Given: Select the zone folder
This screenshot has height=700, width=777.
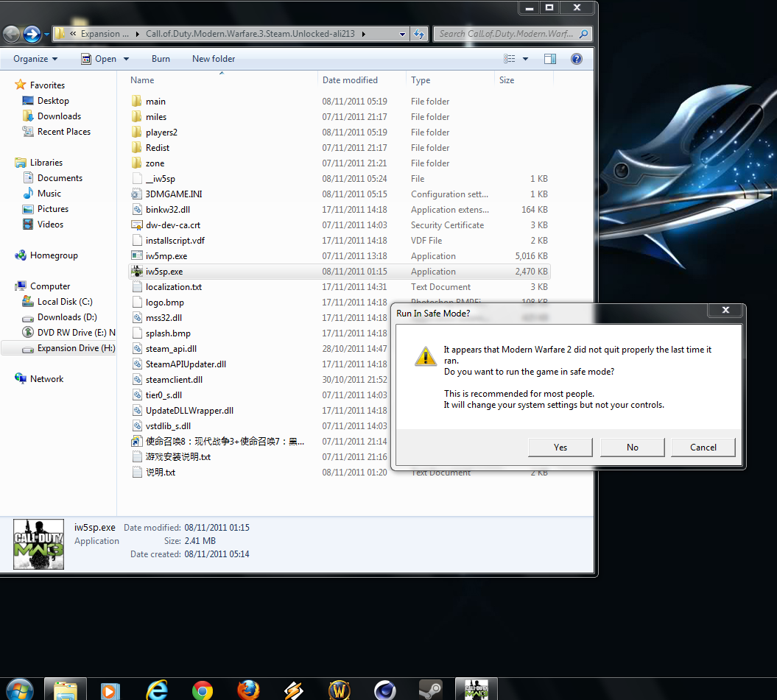Looking at the screenshot, I should pyautogui.click(x=148, y=163).
